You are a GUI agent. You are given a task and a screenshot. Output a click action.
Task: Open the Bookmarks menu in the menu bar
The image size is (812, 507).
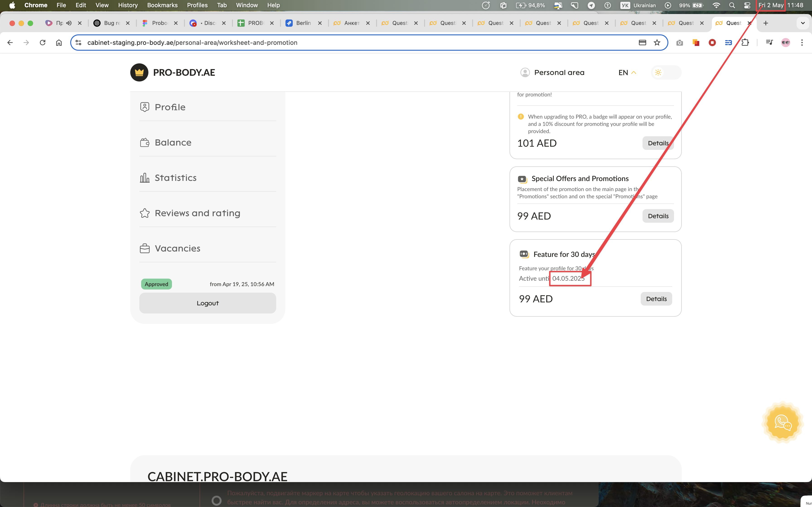click(162, 5)
